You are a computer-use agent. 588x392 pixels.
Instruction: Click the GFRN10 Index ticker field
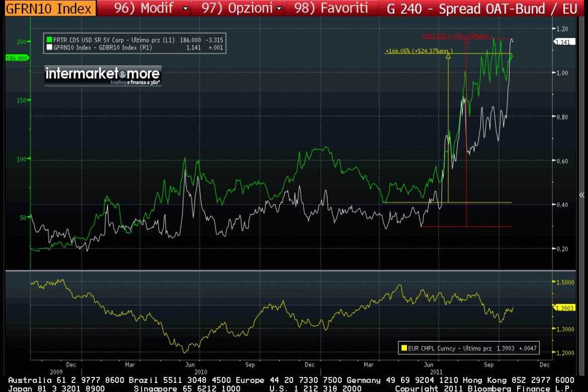(x=48, y=8)
